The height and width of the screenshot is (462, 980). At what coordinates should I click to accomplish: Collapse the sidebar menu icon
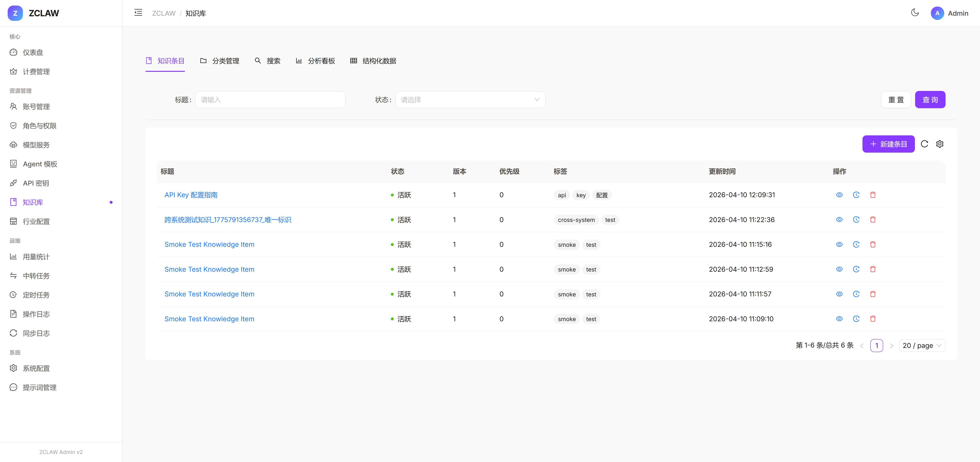[x=138, y=13]
